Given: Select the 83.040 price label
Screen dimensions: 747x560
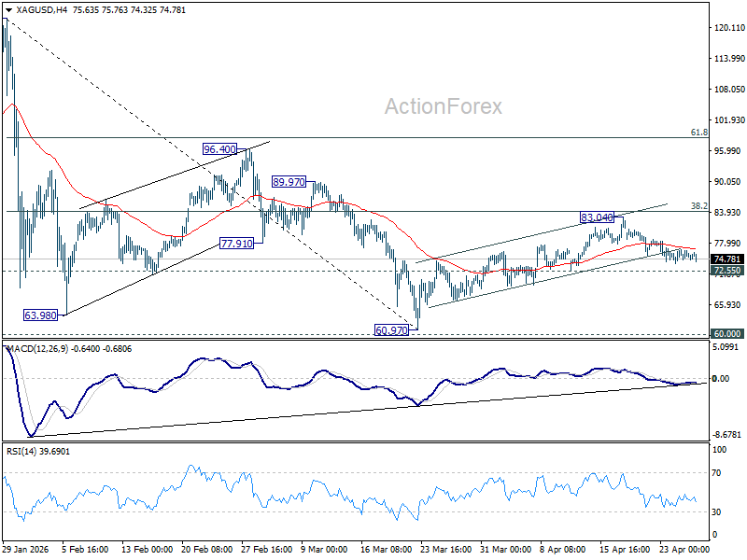Looking at the screenshot, I should point(597,217).
